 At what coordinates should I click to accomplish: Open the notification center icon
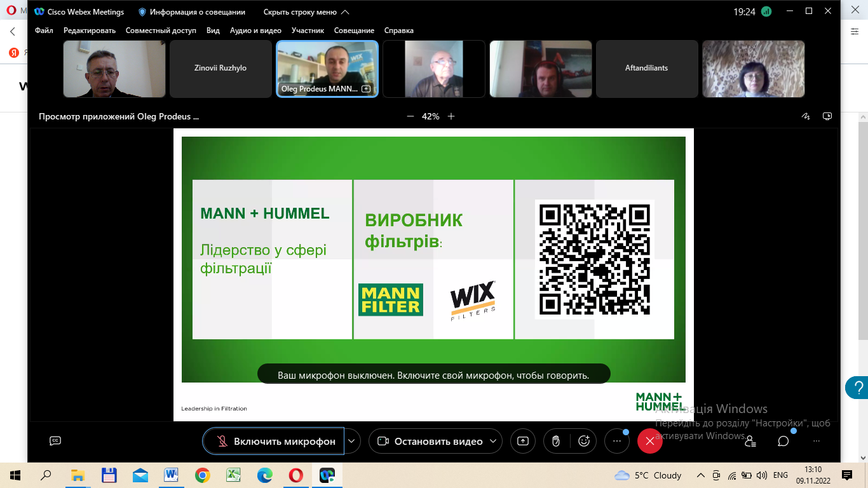(846, 475)
